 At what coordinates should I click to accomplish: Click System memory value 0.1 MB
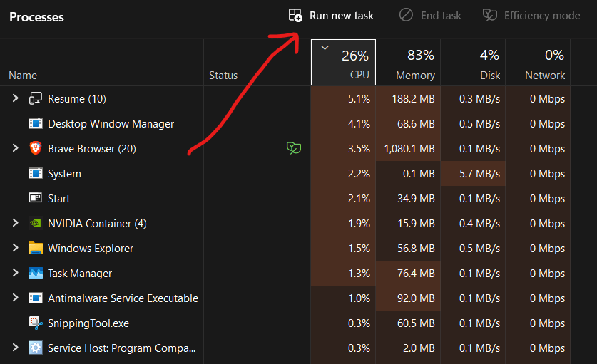coord(419,174)
